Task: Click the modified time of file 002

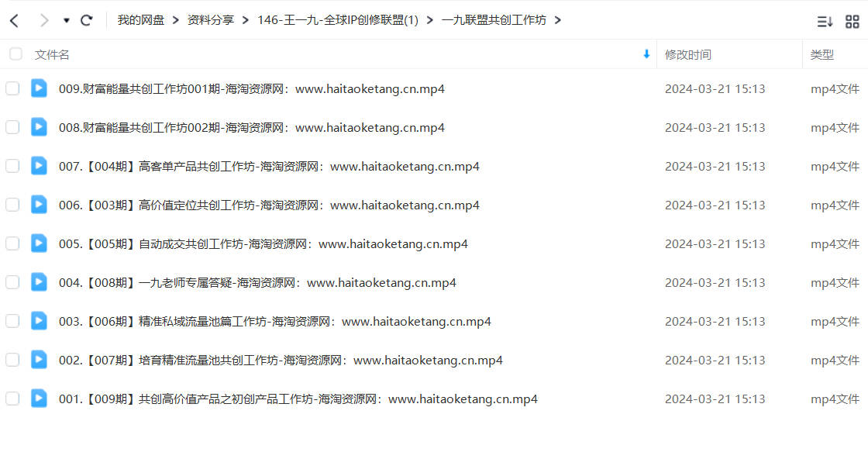Action: click(x=715, y=361)
